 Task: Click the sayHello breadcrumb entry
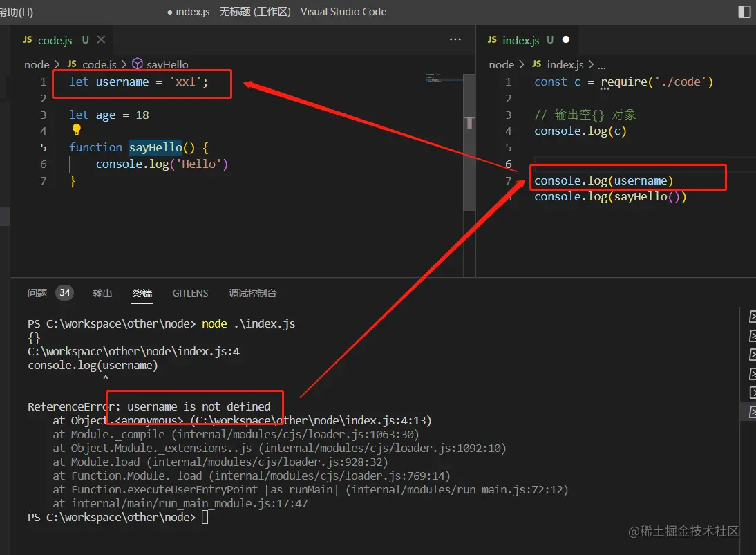tap(167, 64)
